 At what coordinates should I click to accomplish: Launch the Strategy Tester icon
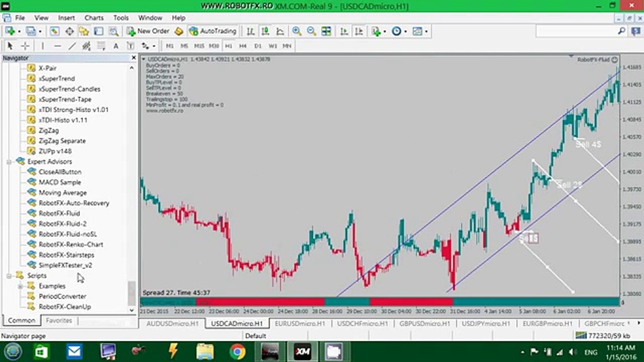(114, 31)
